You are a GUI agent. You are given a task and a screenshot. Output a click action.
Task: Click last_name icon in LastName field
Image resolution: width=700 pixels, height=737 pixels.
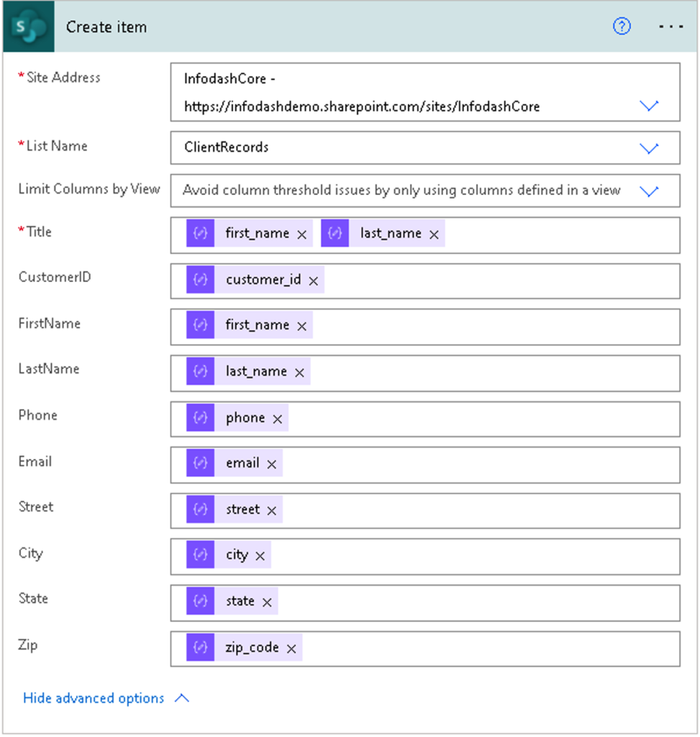coord(201,371)
